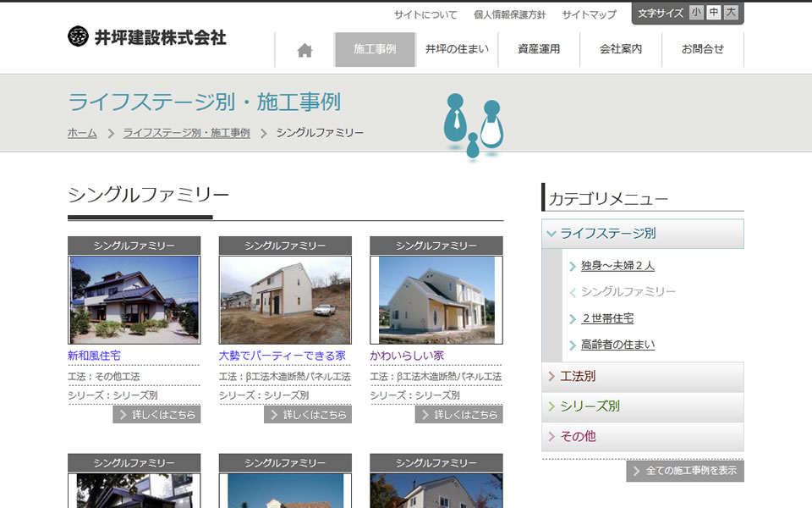
Task: Open the 施工事例 navigation tab
Action: tap(375, 49)
